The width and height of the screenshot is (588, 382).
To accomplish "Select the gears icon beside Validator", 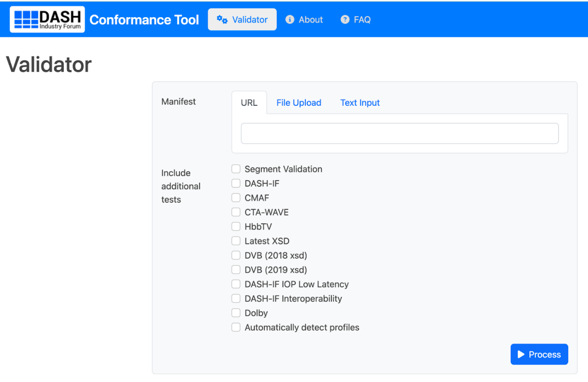I will point(222,19).
